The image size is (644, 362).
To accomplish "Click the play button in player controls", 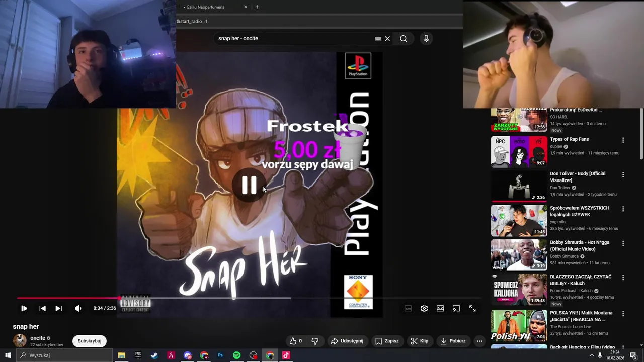I will [24, 308].
